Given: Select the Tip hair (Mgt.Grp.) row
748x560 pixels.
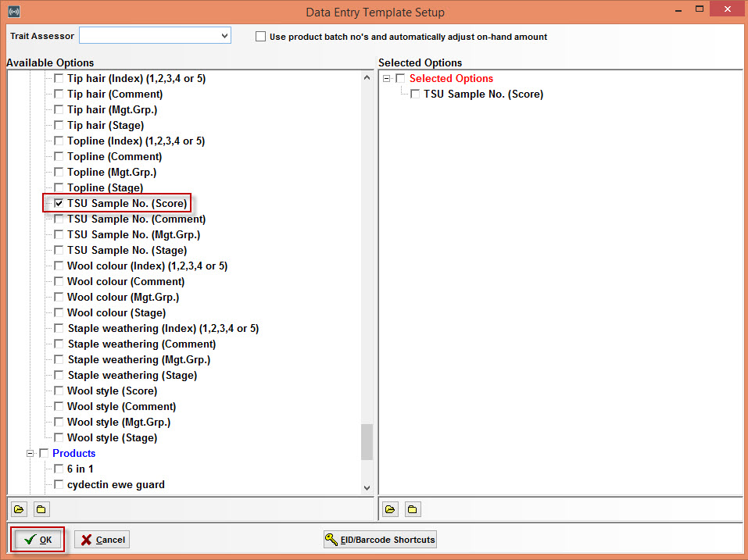Looking at the screenshot, I should [x=112, y=109].
